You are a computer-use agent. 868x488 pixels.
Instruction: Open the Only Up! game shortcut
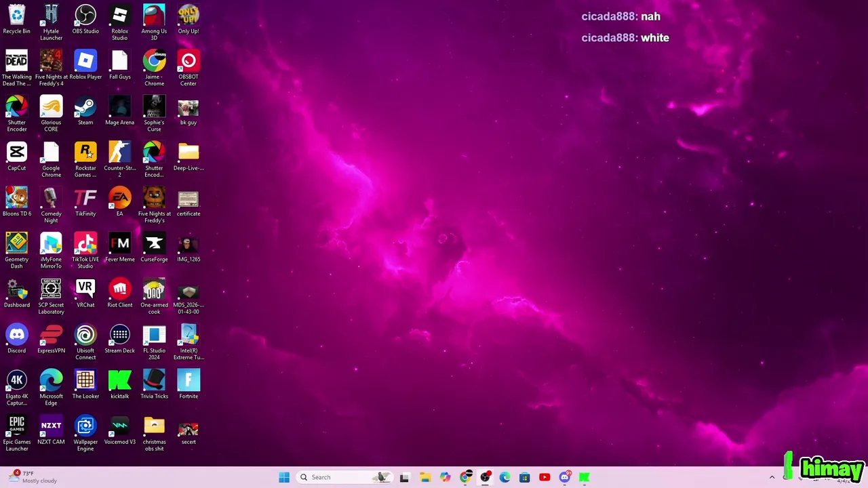pyautogui.click(x=189, y=19)
